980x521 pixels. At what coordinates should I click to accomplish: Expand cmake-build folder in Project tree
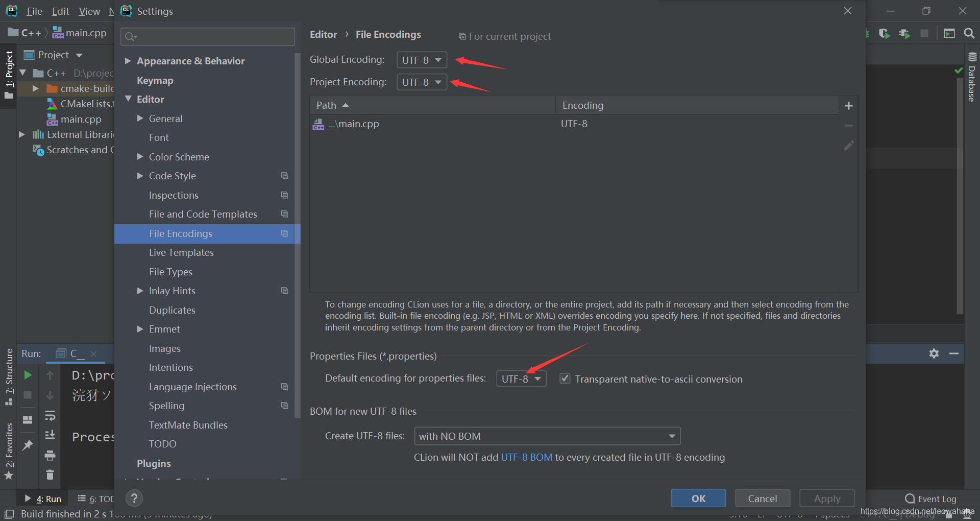(35, 88)
